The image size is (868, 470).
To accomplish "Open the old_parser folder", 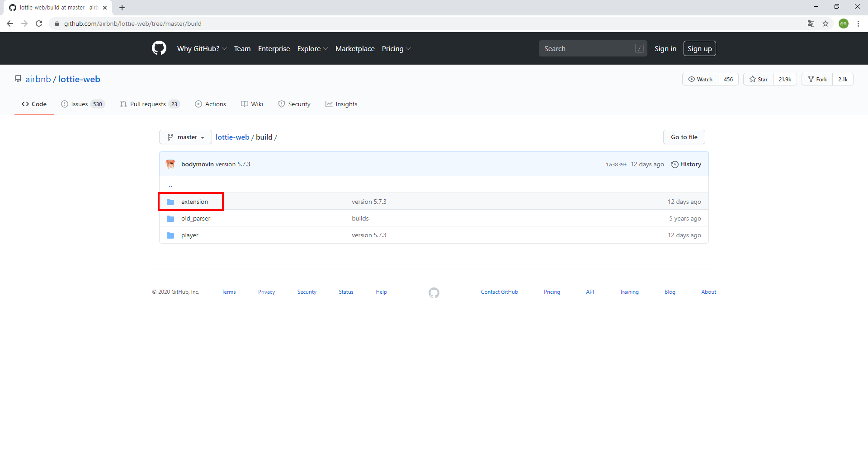I will tap(196, 218).
